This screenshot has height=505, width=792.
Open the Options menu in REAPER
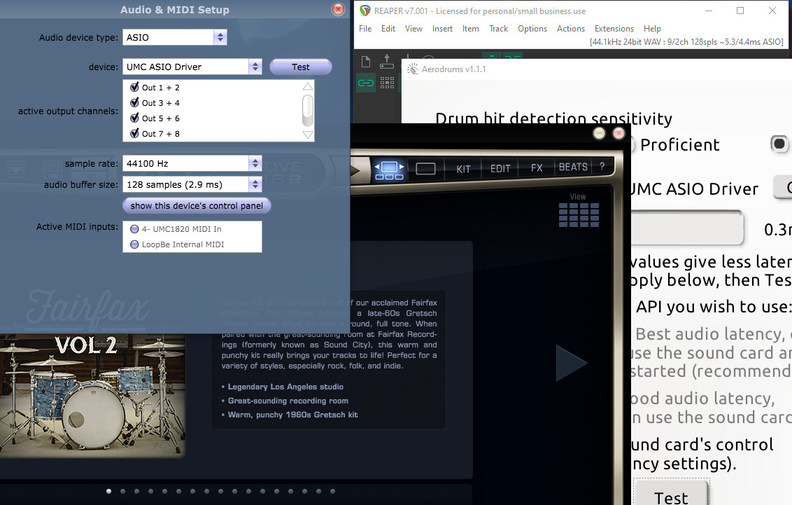(532, 29)
